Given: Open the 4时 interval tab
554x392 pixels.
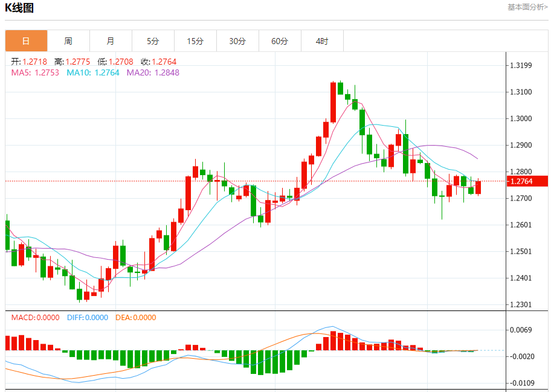Looking at the screenshot, I should [322, 41].
